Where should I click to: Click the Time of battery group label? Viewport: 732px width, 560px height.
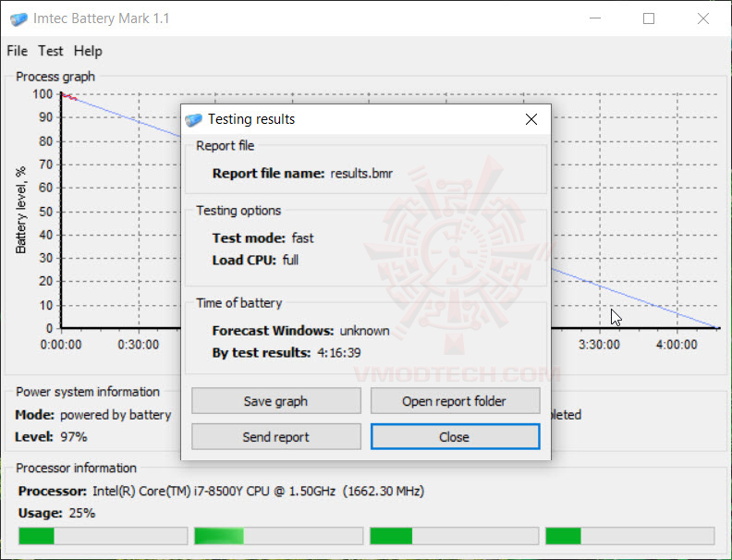coord(239,303)
